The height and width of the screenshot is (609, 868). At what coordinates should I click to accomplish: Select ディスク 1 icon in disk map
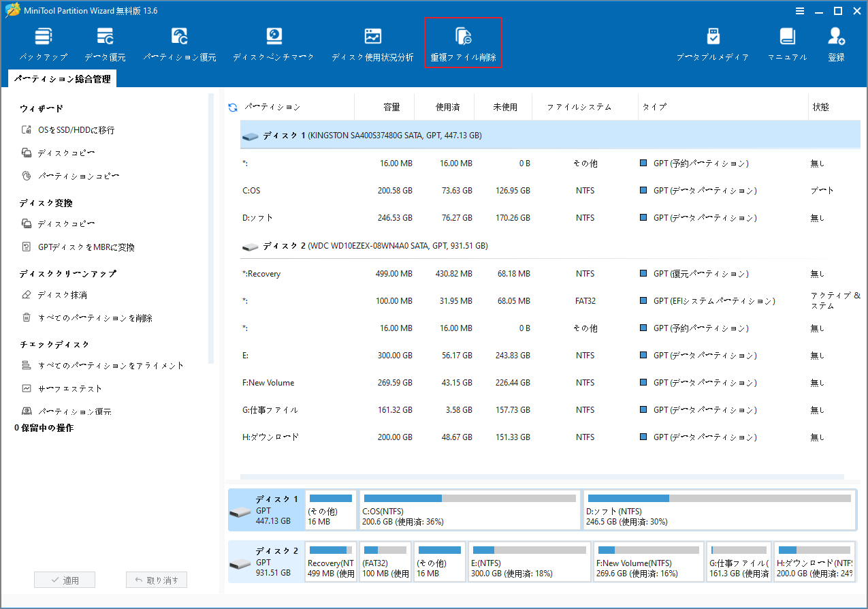pos(240,512)
